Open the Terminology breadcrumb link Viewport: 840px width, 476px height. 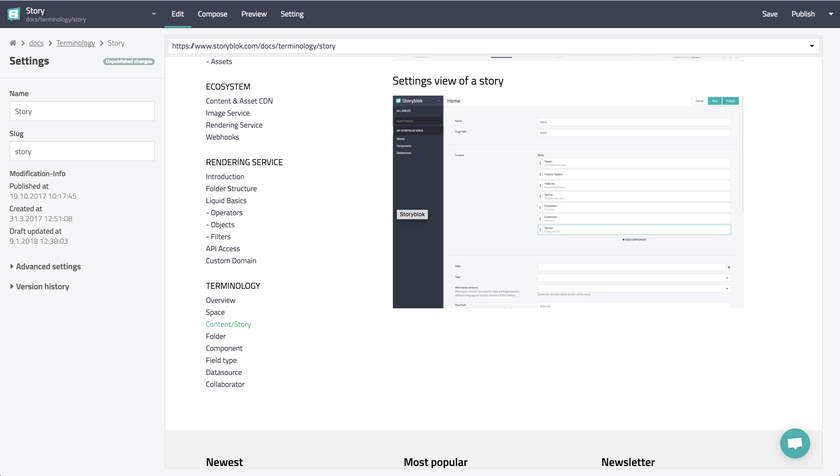(x=76, y=43)
